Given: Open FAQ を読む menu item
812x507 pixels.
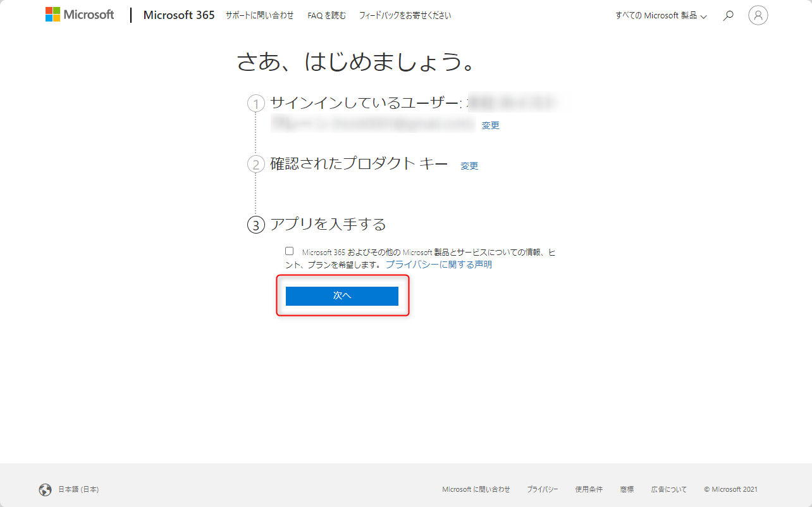Looking at the screenshot, I should pos(327,15).
